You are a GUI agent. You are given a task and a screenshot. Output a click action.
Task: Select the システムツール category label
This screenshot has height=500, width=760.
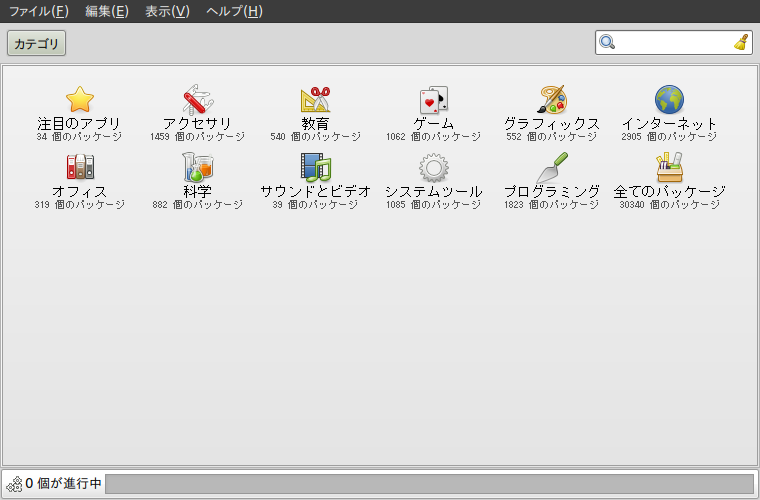(434, 191)
